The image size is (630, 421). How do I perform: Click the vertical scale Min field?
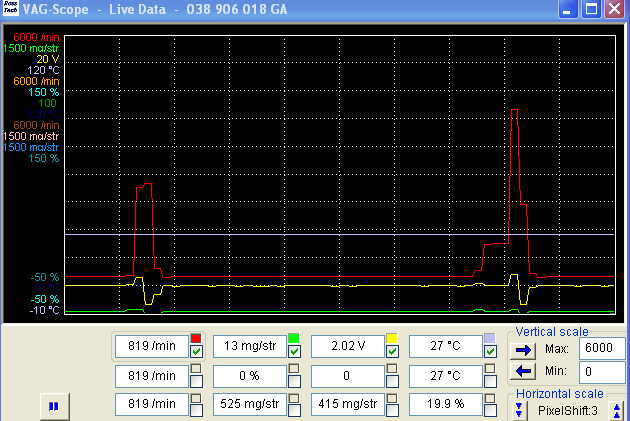[602, 372]
